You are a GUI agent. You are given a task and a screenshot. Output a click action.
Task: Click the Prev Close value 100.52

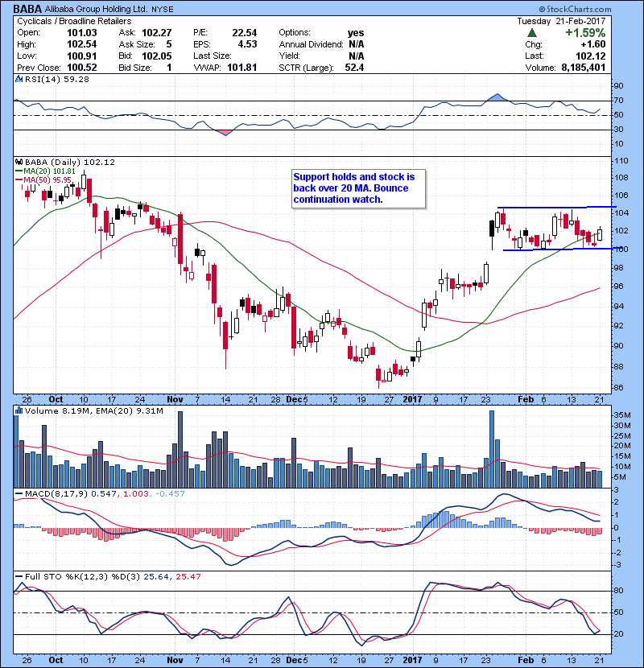82,68
